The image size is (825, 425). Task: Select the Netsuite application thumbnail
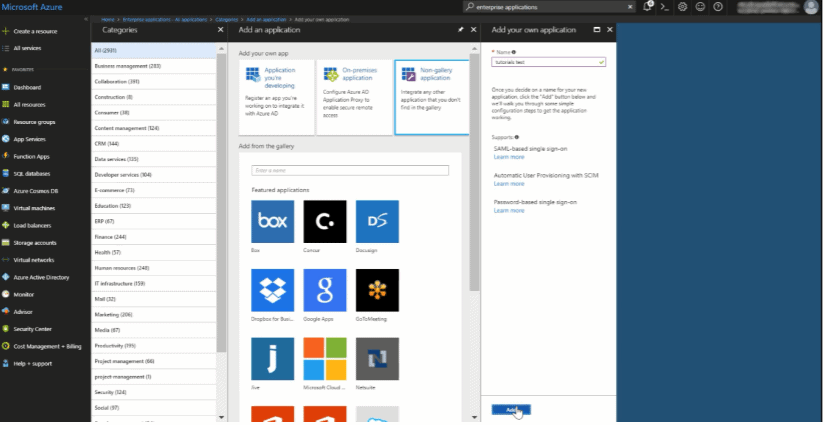377,359
